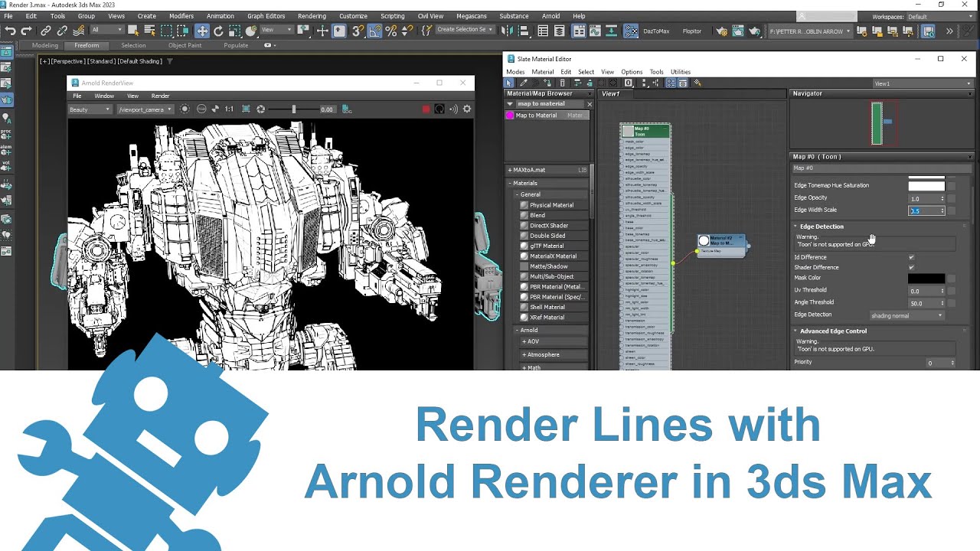Click the black Mask Color swatch
The width and height of the screenshot is (980, 551).
[926, 279]
